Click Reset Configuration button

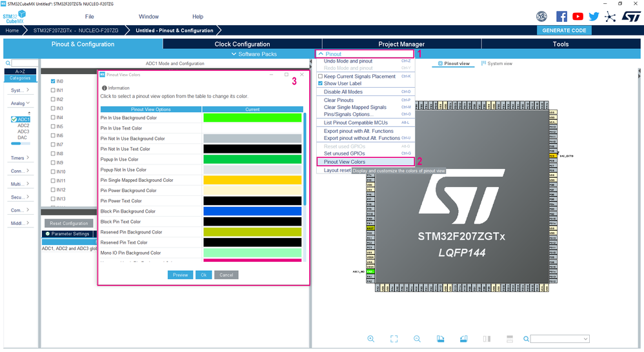(x=69, y=223)
